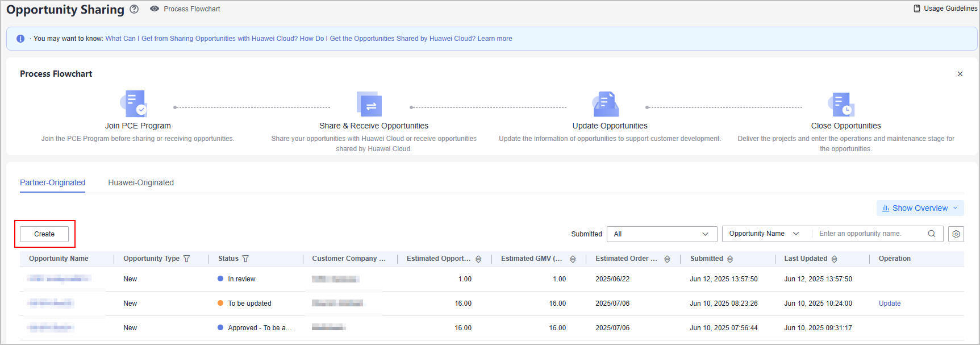The image size is (980, 345).
Task: Switch to Huawei-Originated tab
Action: point(141,182)
